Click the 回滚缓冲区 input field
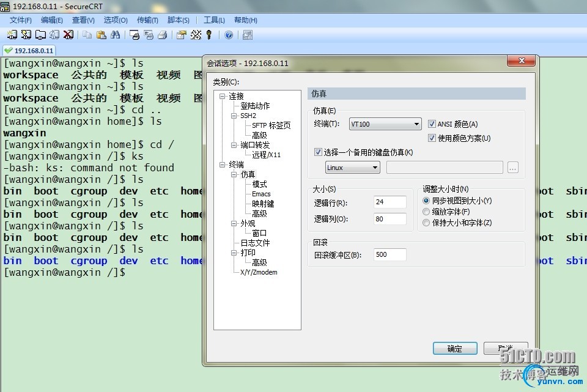This screenshot has width=587, height=392. click(389, 254)
